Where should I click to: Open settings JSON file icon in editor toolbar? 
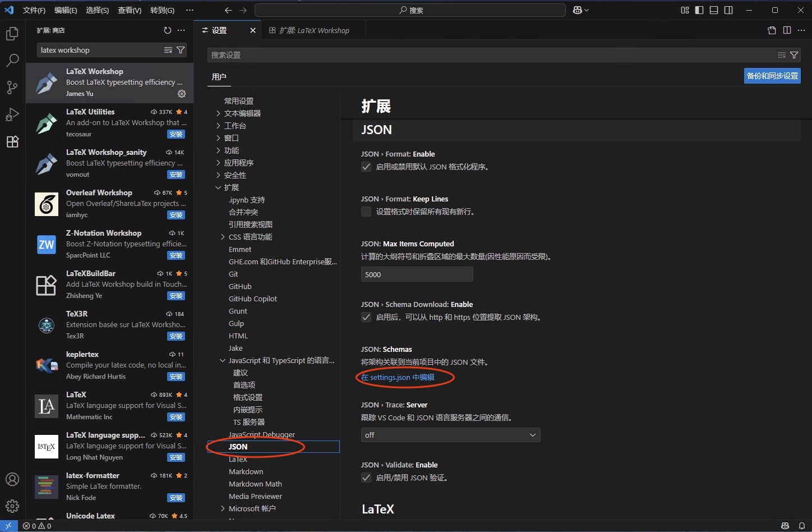coord(772,30)
